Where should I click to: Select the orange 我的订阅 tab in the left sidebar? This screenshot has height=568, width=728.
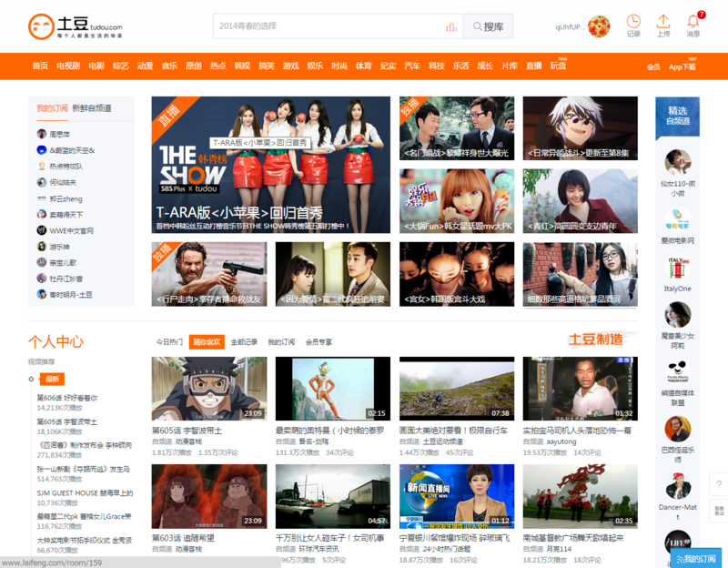point(52,108)
